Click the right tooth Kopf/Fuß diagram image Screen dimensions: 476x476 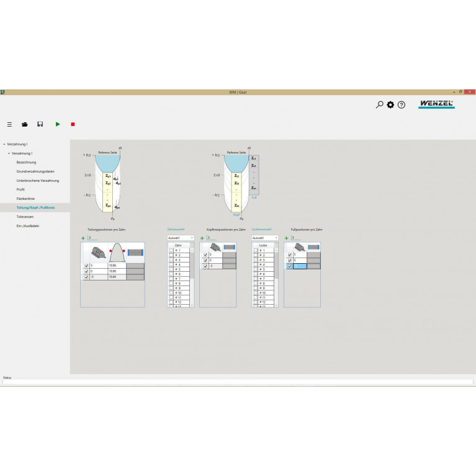pos(236,184)
